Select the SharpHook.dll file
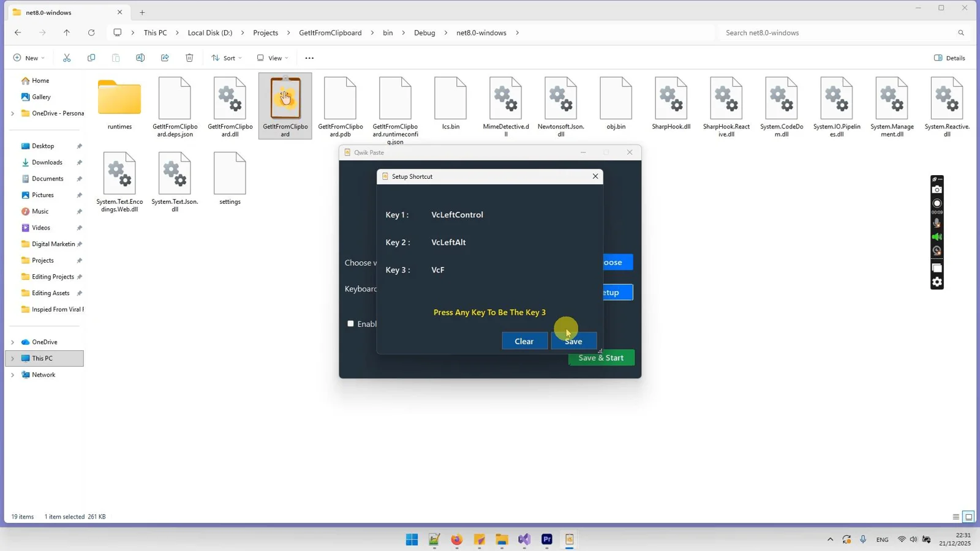This screenshot has width=980, height=551. 671,103
